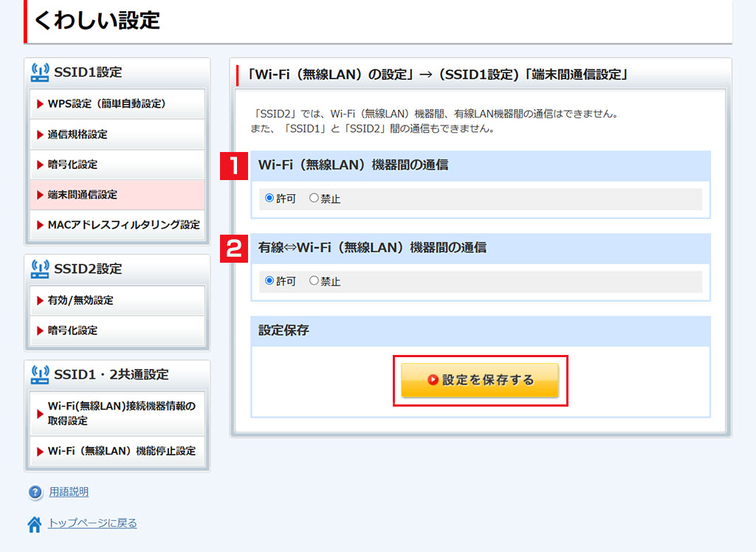Click the トップページに戻る link
Screen dimensions: 756x552
pyautogui.click(x=92, y=523)
